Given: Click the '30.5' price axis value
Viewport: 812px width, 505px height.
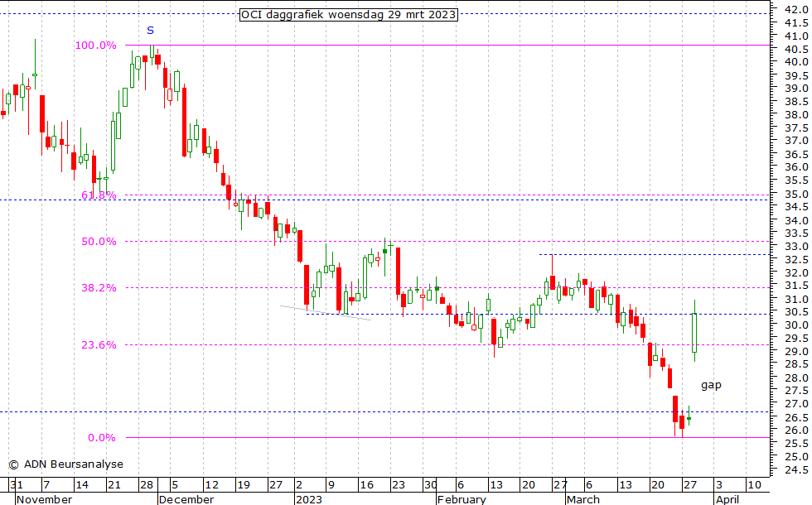Looking at the screenshot, I should (796, 312).
